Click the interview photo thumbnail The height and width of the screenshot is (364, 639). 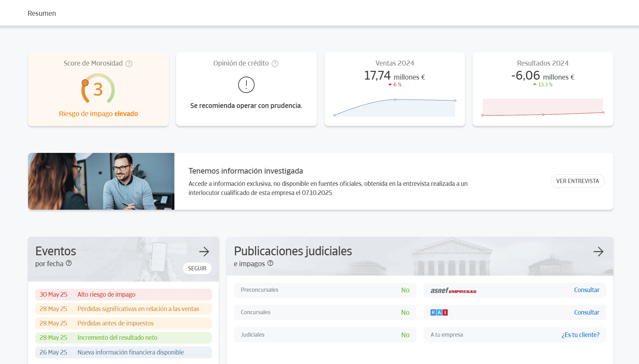point(101,181)
